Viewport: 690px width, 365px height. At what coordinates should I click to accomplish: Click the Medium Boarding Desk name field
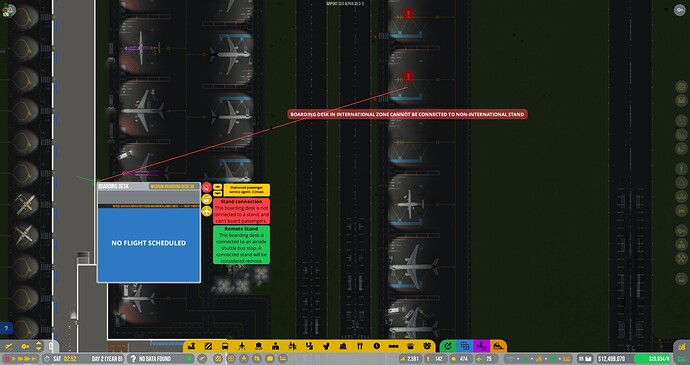click(172, 186)
